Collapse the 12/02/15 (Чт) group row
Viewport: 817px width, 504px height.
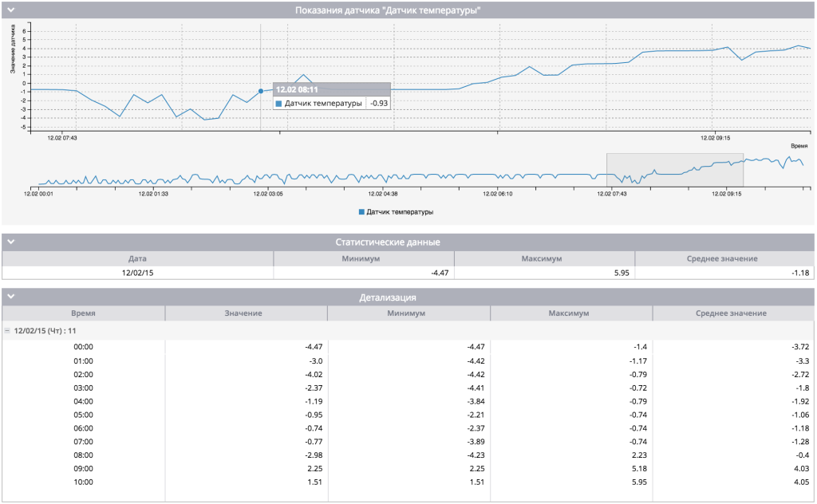pos(7,330)
